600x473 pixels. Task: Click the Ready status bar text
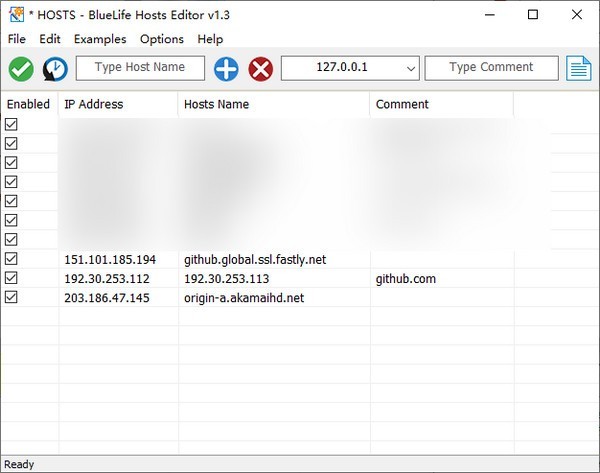tap(19, 465)
